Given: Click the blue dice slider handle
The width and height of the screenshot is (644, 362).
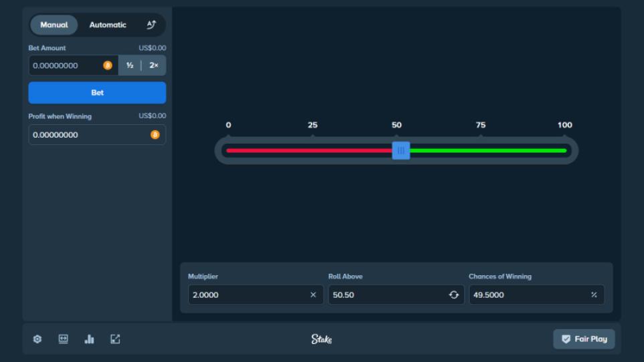Looking at the screenshot, I should tap(401, 150).
